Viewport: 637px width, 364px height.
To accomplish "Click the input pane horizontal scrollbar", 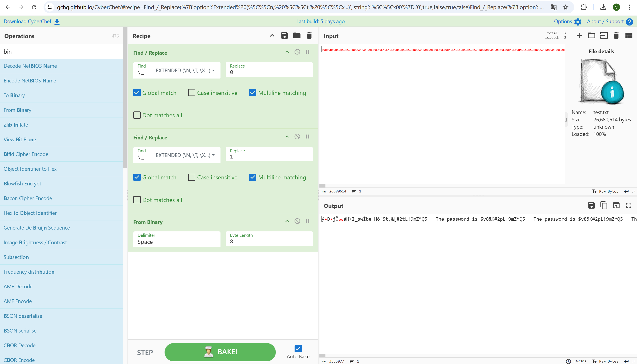I will (323, 186).
